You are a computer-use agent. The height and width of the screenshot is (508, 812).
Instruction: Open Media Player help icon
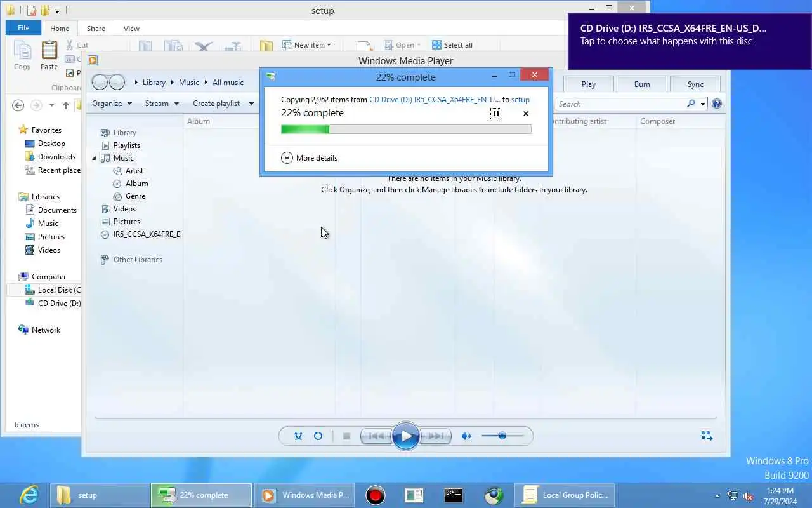[717, 104]
